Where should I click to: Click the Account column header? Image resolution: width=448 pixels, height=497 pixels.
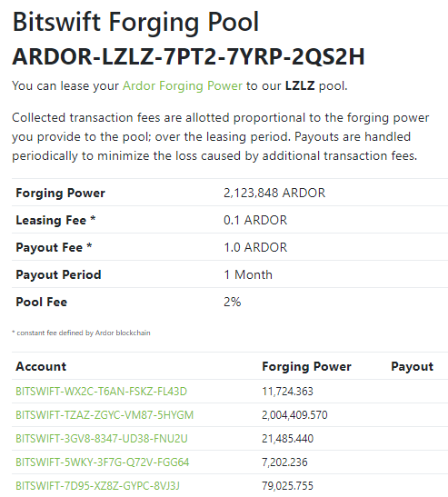click(41, 366)
